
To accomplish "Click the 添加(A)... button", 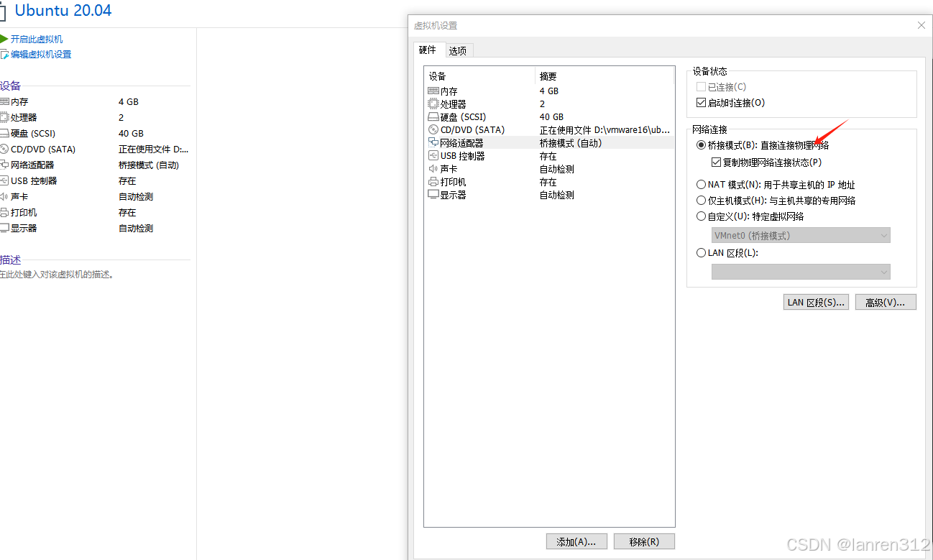I will (x=576, y=541).
